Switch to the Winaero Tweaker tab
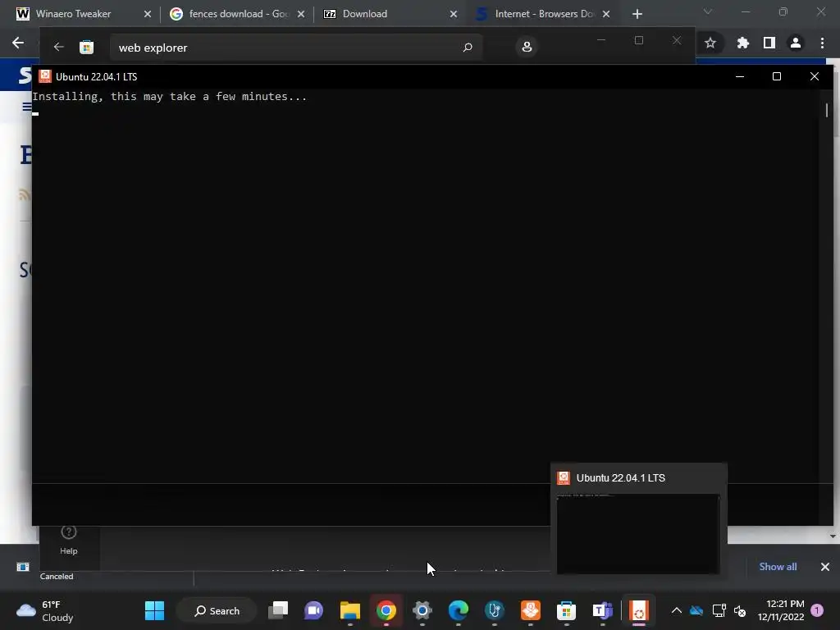 pyautogui.click(x=73, y=14)
